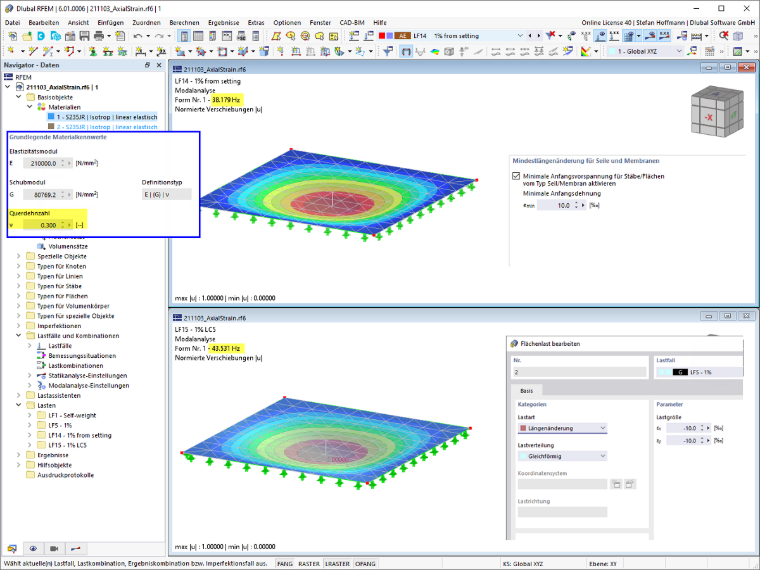Click the red color swatch in toolbar

point(382,36)
